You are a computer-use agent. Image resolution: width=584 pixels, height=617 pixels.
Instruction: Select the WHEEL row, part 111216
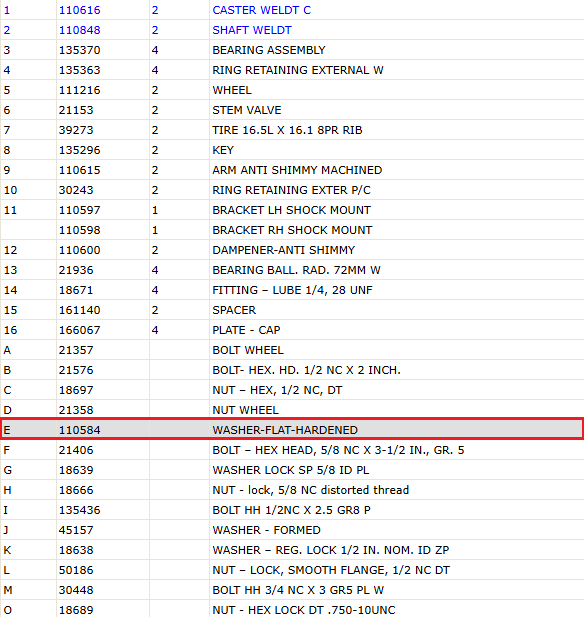(x=292, y=90)
